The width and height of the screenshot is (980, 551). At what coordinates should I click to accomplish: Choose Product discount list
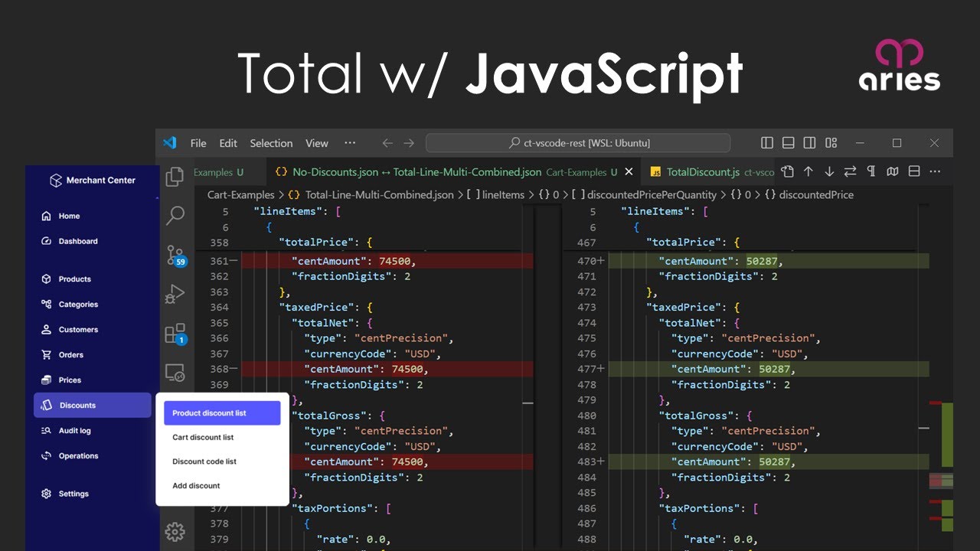[x=222, y=413]
